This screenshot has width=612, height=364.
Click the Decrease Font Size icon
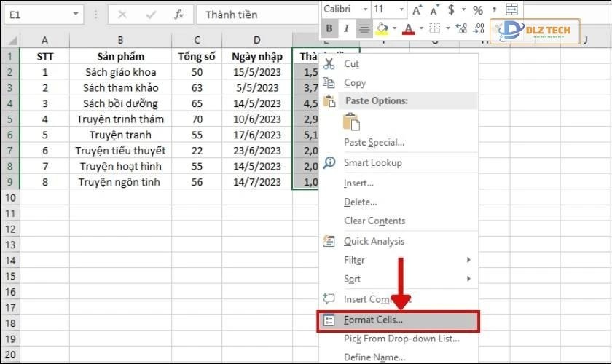coord(433,9)
